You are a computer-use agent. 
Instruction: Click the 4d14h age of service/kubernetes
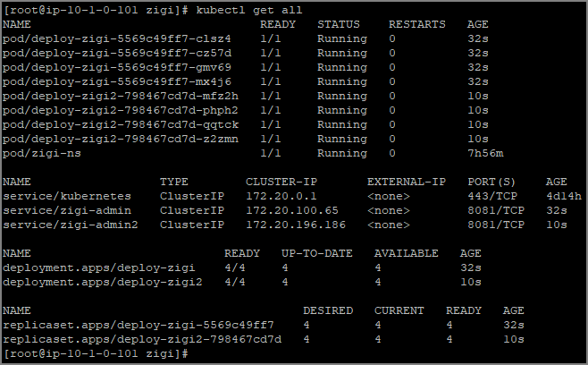tap(564, 196)
